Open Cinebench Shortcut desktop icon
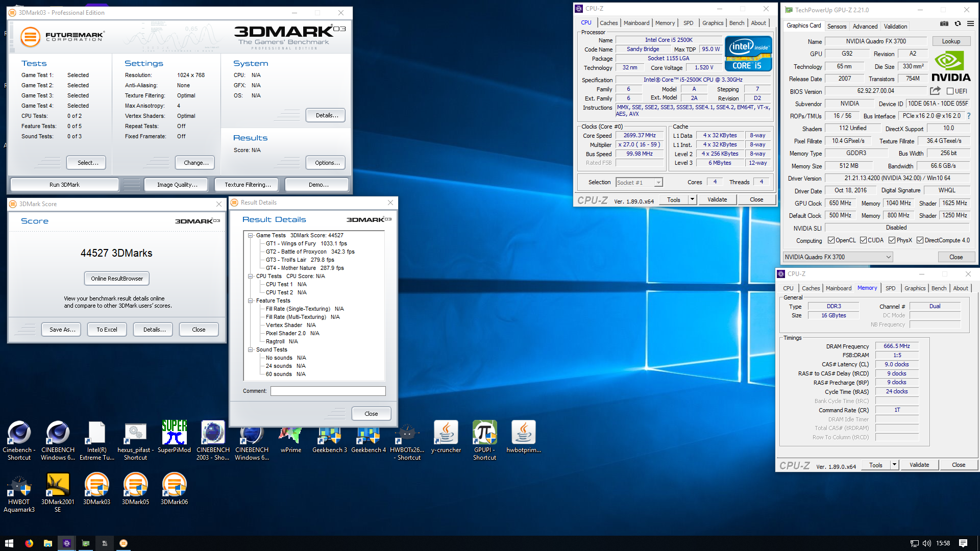The width and height of the screenshot is (980, 551). 19,441
